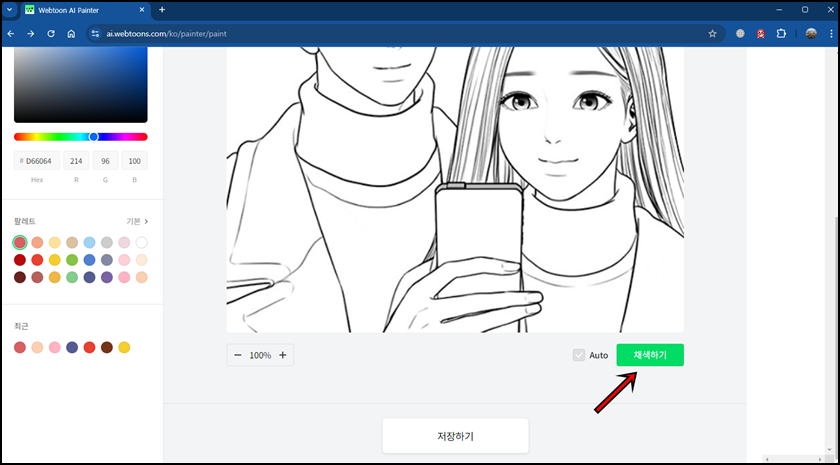Image resolution: width=840 pixels, height=465 pixels.
Task: Select the light blue palette swatch
Action: point(89,243)
